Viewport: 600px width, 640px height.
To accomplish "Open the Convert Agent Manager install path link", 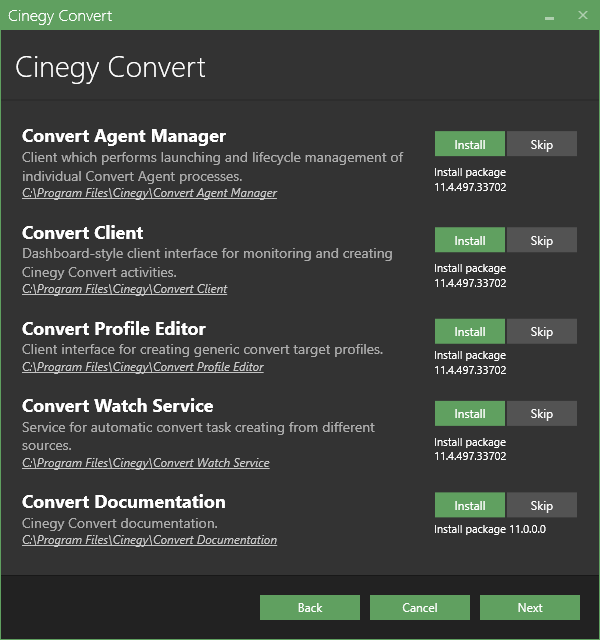I will (149, 193).
